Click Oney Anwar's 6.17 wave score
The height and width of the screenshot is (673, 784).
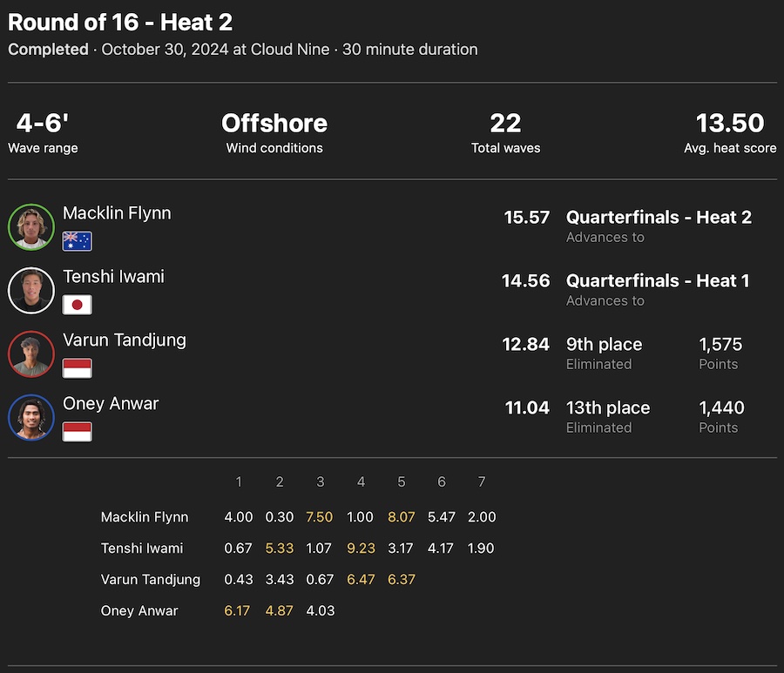coord(238,611)
